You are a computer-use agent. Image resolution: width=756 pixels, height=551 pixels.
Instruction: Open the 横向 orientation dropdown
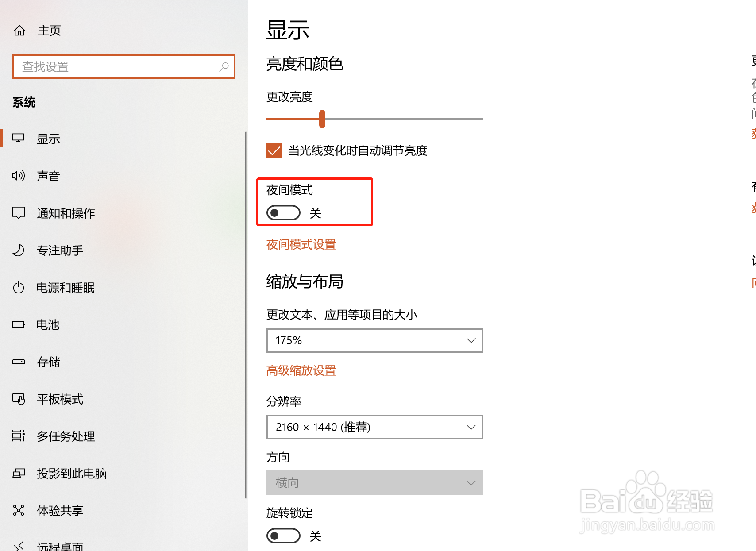click(374, 483)
